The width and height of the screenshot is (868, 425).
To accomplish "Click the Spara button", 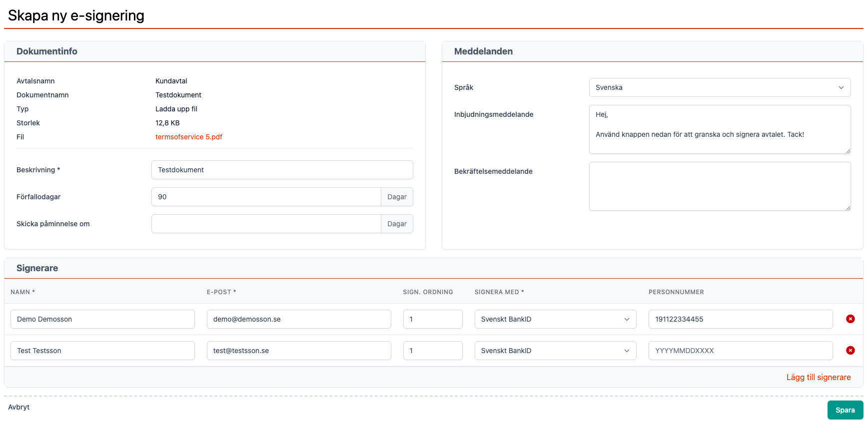I will (845, 410).
